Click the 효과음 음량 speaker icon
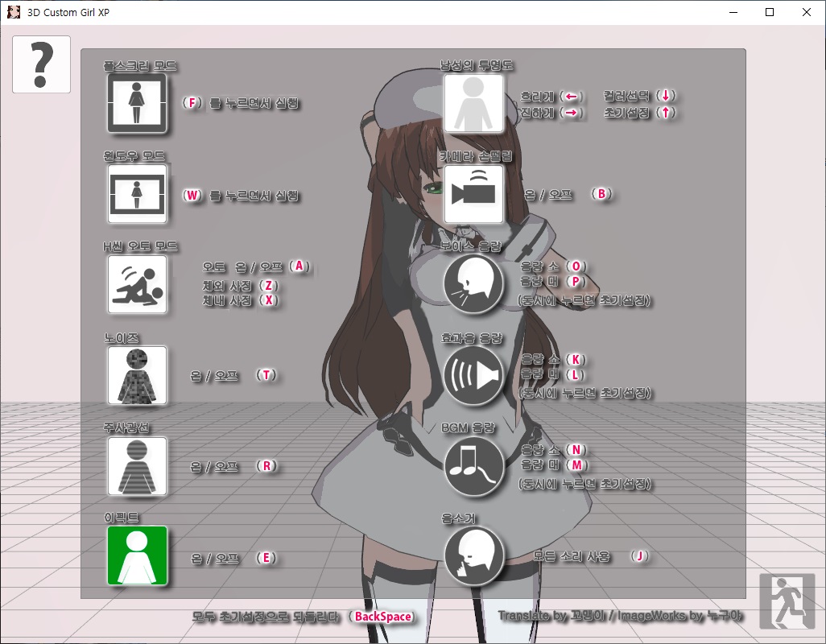This screenshot has height=644, width=826. click(x=473, y=375)
